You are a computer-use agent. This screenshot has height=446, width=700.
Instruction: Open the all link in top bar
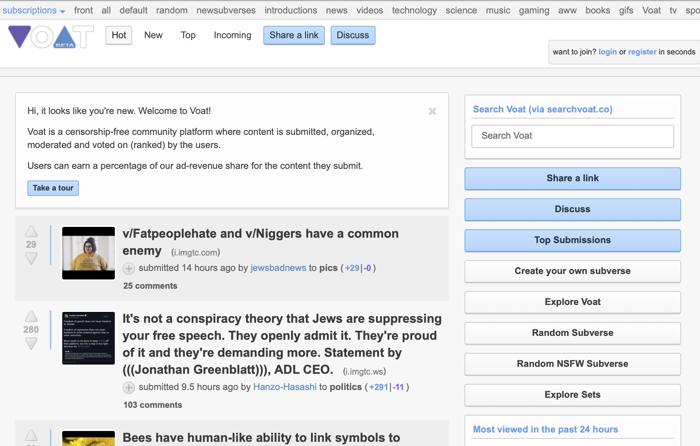click(x=106, y=10)
